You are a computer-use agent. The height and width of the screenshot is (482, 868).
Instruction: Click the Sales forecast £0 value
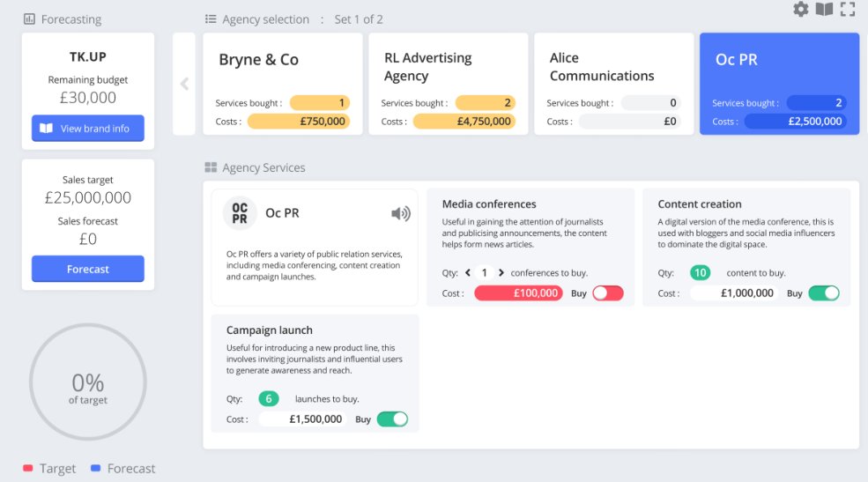(88, 239)
